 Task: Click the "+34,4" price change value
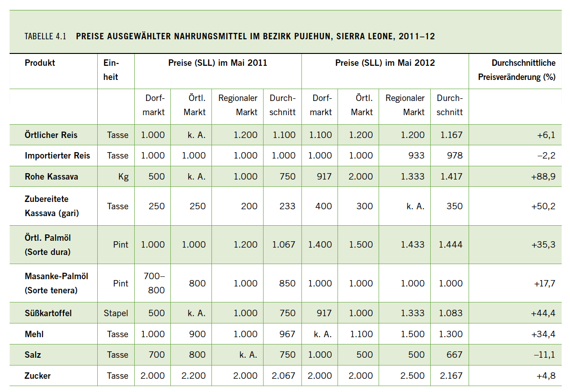[544, 334]
